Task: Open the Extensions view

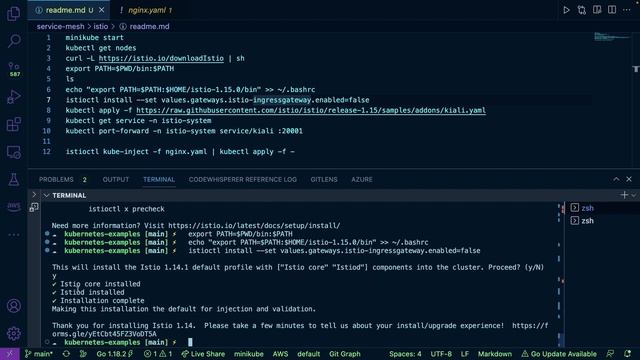Action: point(13,124)
